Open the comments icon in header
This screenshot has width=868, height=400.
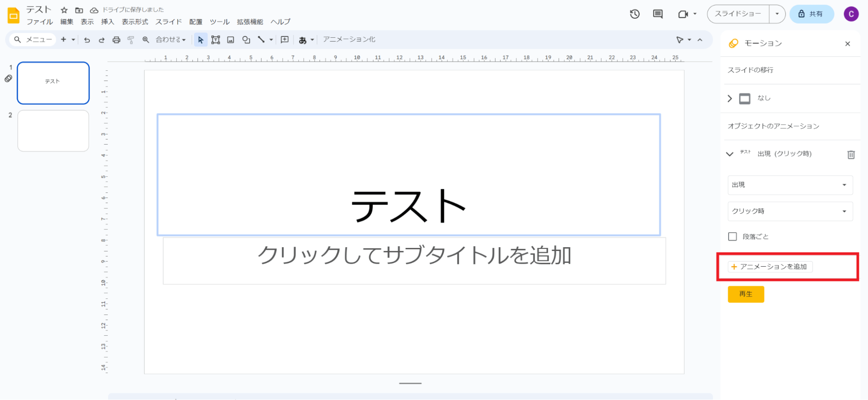pyautogui.click(x=657, y=14)
